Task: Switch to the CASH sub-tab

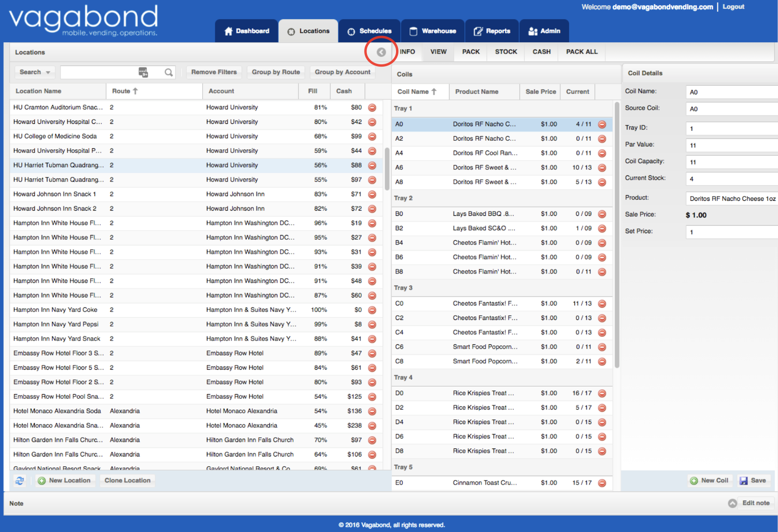Action: [542, 52]
